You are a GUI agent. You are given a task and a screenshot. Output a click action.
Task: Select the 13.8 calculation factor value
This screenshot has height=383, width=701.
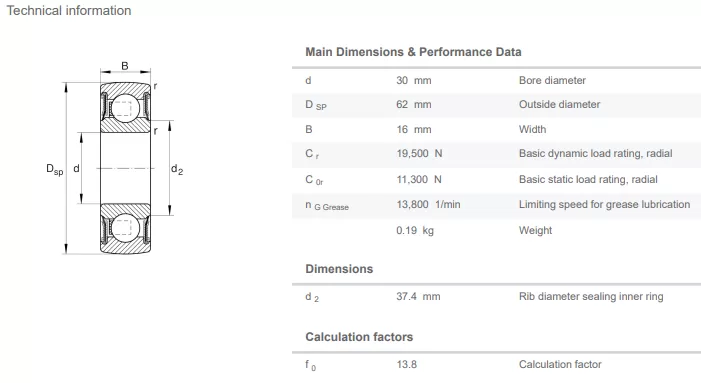pos(406,365)
